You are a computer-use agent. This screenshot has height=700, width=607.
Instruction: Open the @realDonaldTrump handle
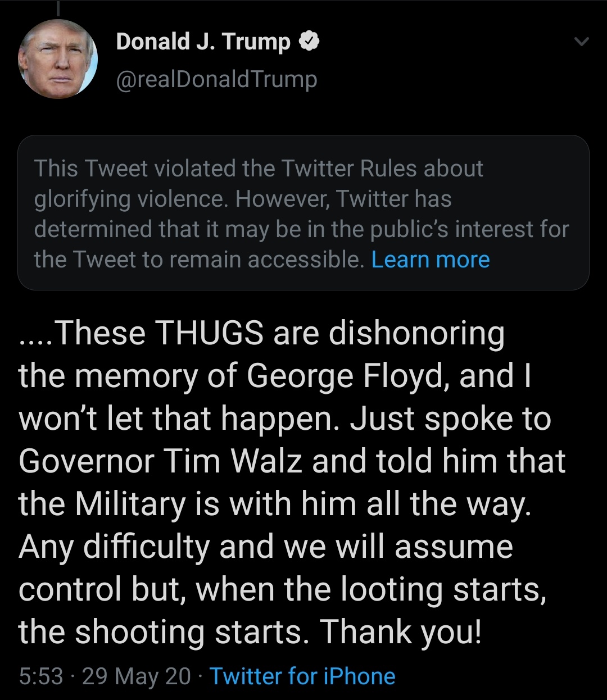click(216, 79)
